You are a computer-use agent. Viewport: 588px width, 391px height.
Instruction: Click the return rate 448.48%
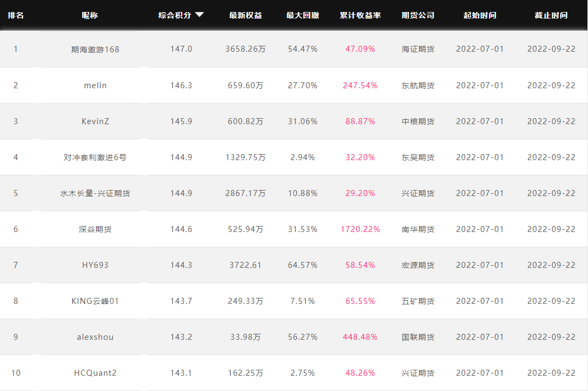361,337
